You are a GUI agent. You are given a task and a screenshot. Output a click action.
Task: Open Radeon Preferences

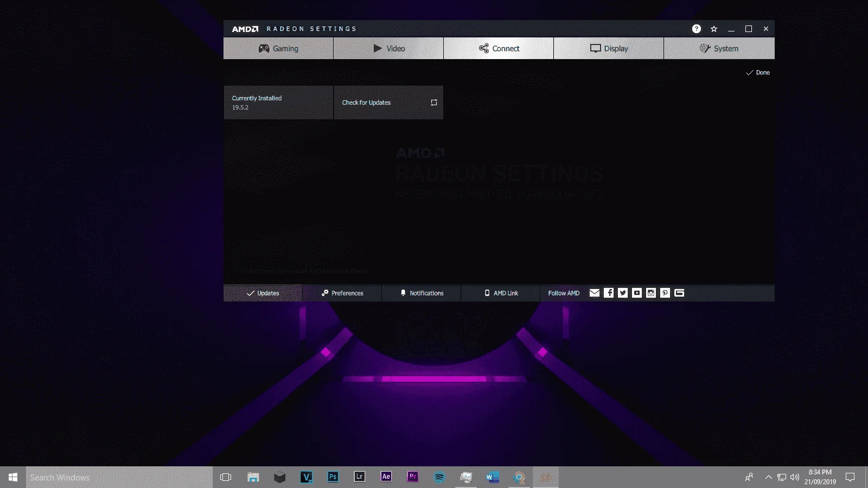(342, 293)
